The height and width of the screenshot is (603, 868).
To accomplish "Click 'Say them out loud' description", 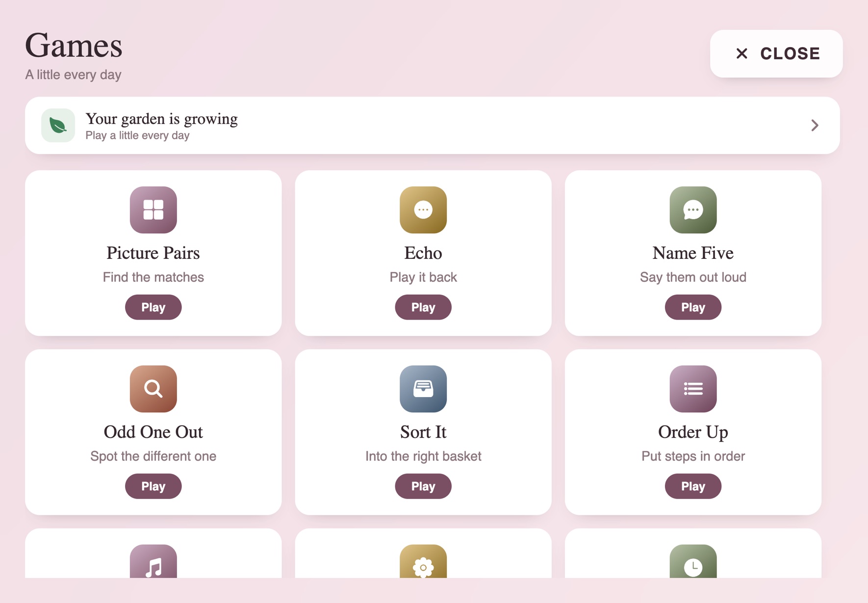I will pos(693,277).
